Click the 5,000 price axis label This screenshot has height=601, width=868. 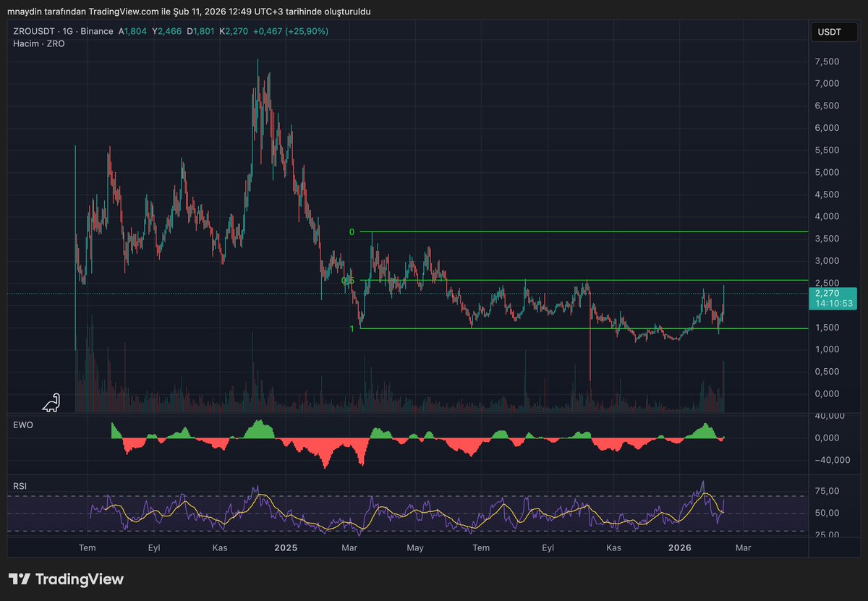point(826,172)
